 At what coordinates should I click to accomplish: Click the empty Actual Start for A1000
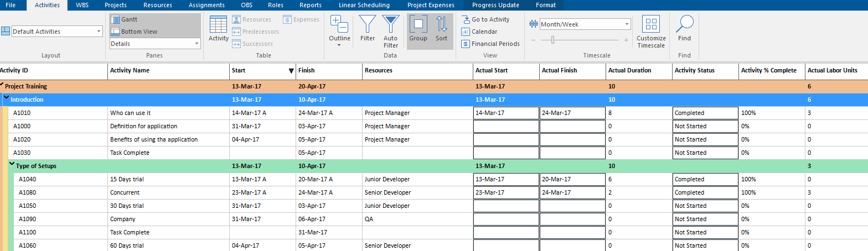coord(506,126)
